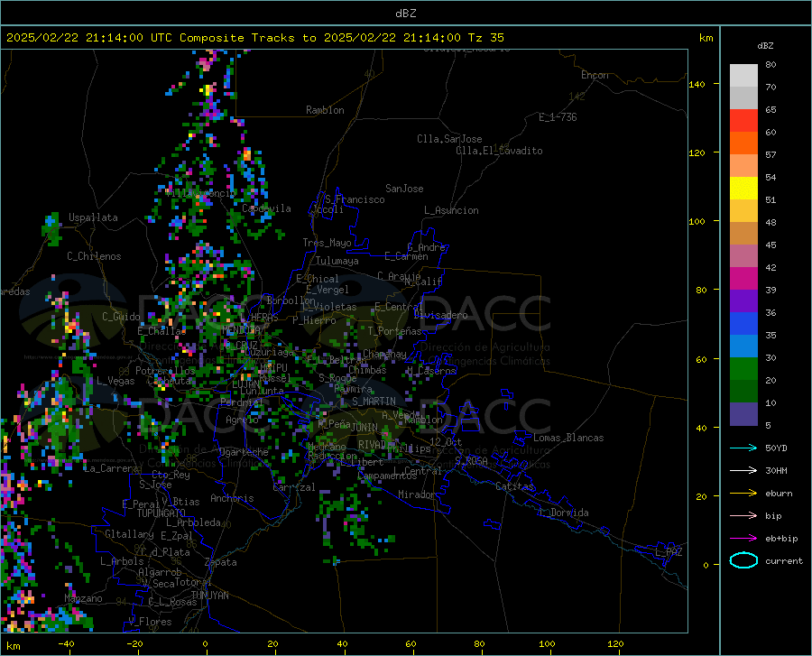Screen dimensions: 812x656
Task: Click the cyan 50YD arrow legend icon
Action: point(743,448)
